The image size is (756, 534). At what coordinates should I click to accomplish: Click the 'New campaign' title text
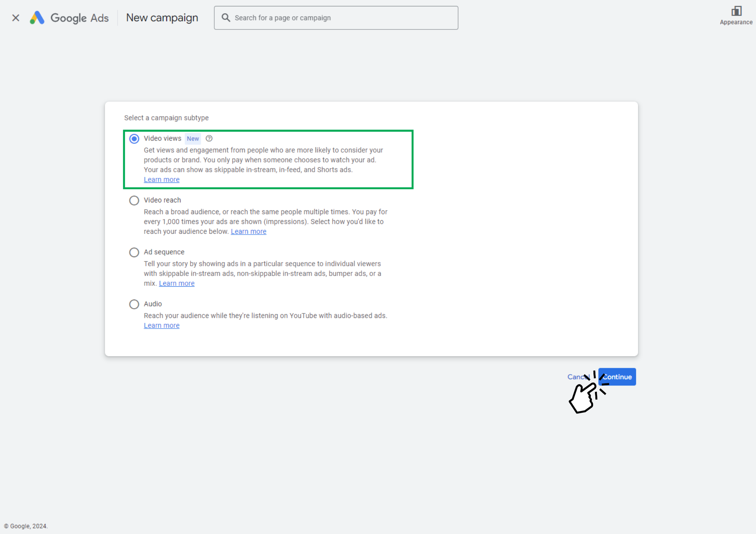coord(162,18)
